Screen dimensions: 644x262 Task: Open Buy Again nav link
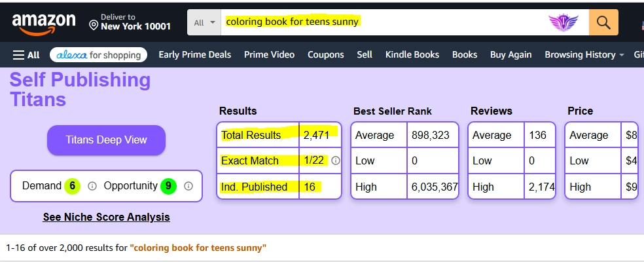511,55
